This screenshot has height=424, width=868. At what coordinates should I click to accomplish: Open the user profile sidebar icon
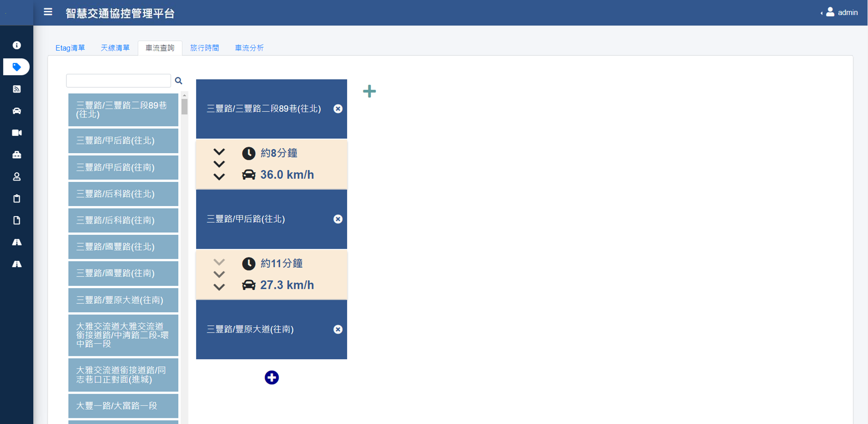16,177
